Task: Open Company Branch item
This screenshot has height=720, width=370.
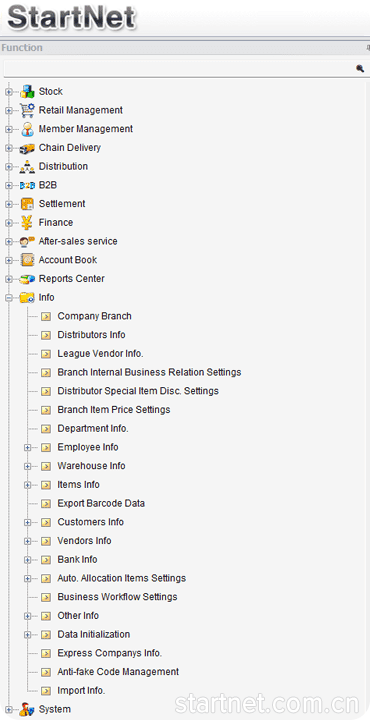Action: 95,316
